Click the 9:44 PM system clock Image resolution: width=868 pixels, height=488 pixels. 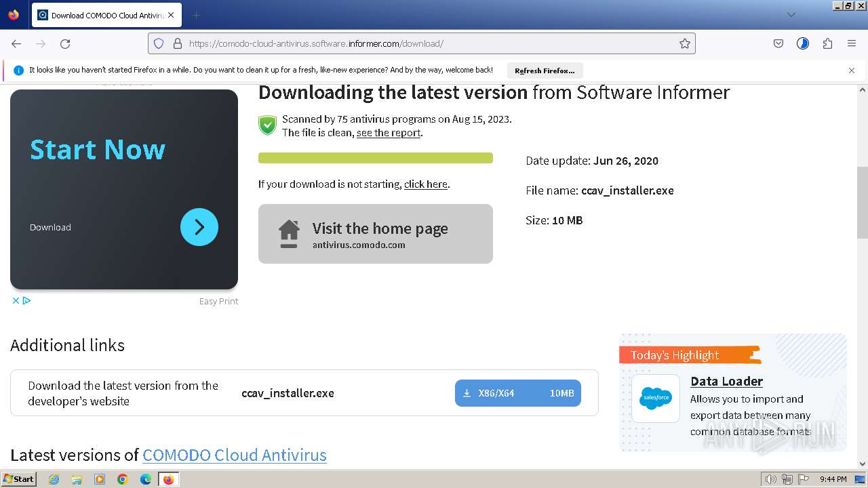pos(833,479)
